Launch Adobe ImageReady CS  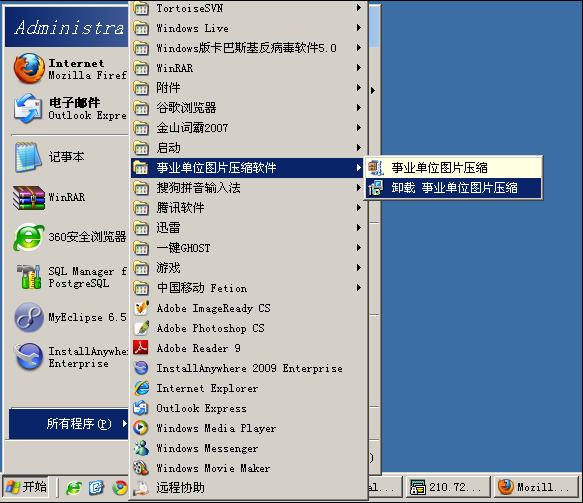(x=248, y=308)
